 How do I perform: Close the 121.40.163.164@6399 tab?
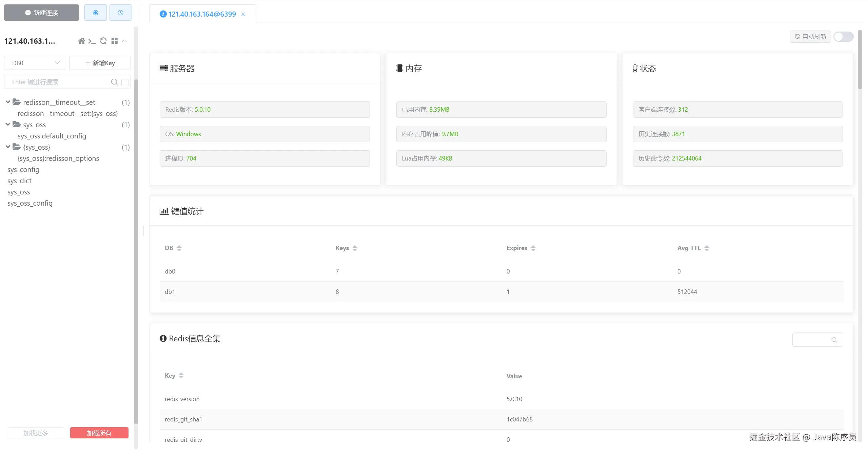pyautogui.click(x=243, y=14)
